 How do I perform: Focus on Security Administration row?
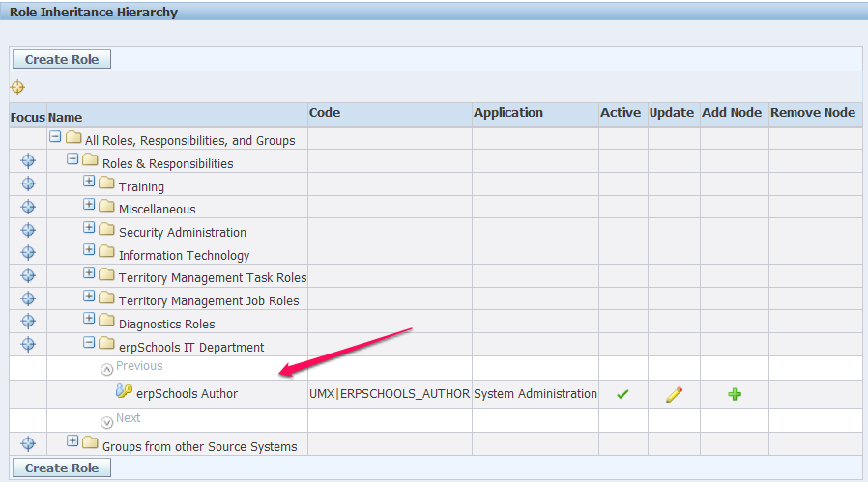(28, 230)
